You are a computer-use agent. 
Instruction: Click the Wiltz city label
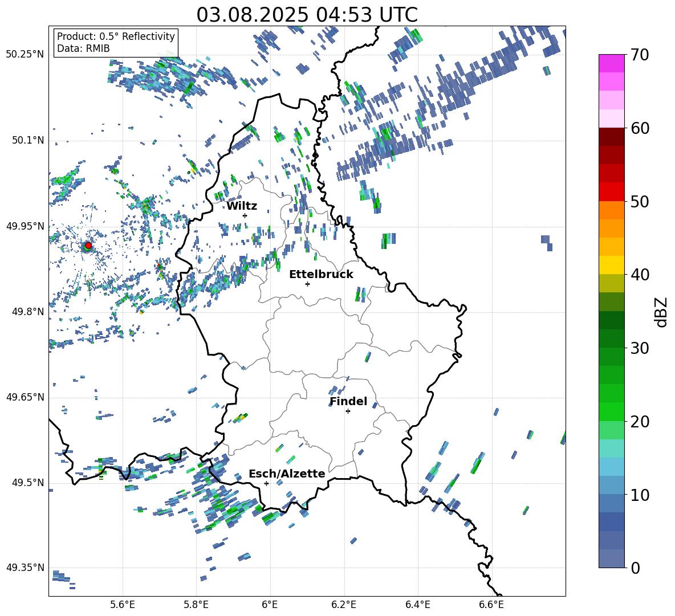tap(242, 206)
